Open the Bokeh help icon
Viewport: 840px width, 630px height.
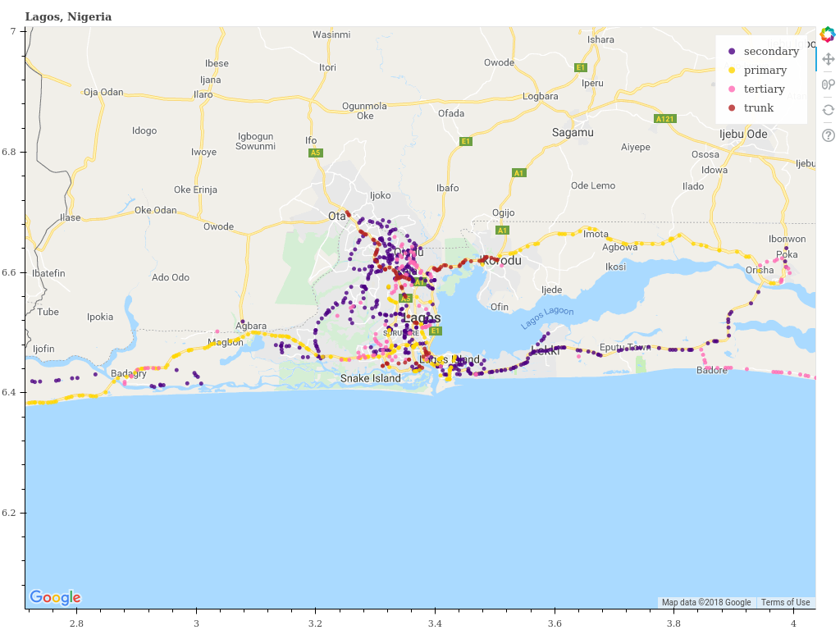pos(829,135)
